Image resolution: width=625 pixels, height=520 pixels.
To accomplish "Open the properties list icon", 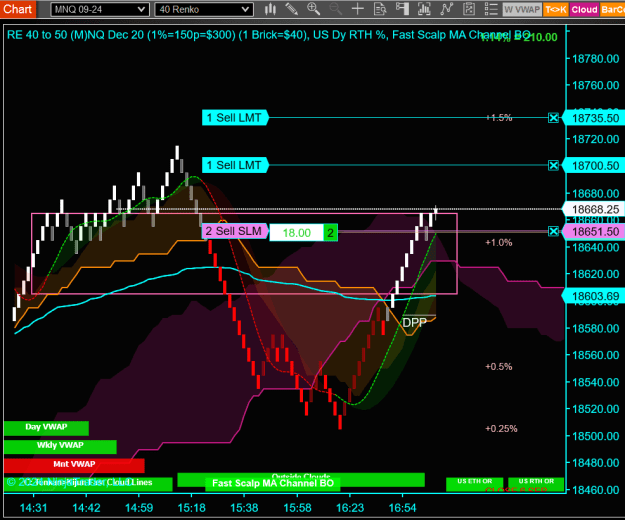I will click(491, 9).
